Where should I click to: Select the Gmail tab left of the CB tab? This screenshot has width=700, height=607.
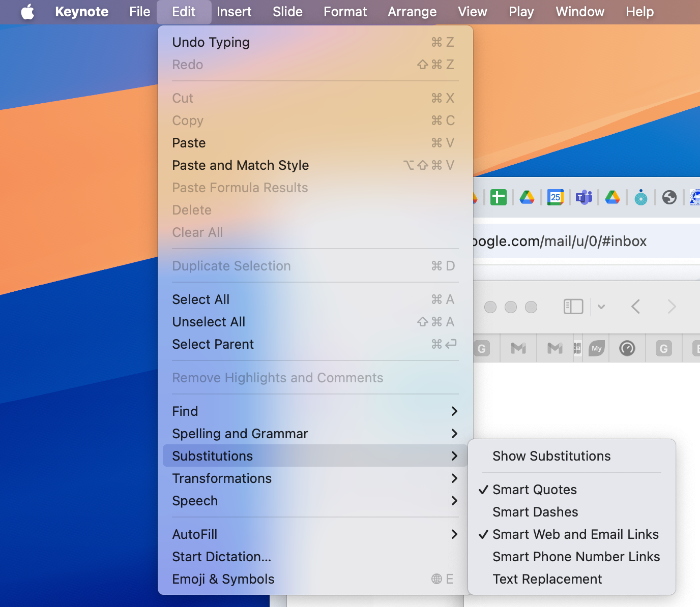point(555,348)
